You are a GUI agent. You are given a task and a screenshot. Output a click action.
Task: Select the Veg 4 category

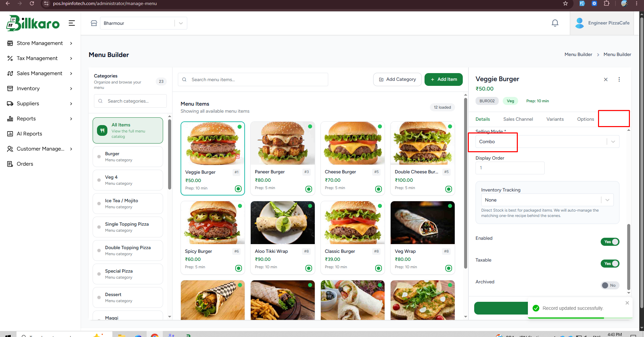coord(128,180)
